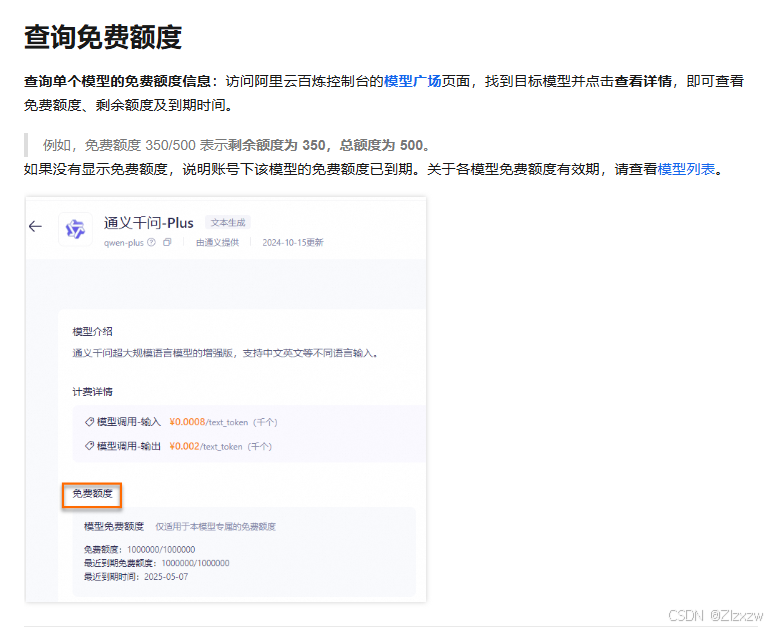This screenshot has height=629, width=768.
Task: Click the 通义千问-Plus title
Action: point(148,223)
